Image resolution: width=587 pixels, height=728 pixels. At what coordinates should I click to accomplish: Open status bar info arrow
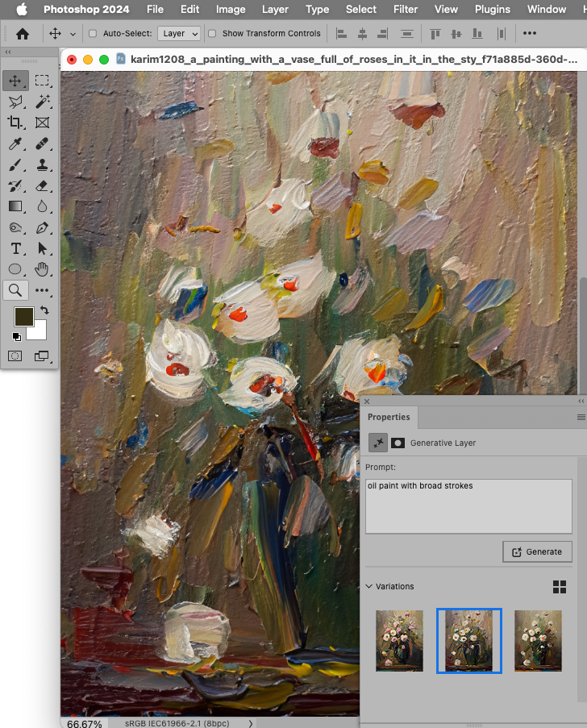pyautogui.click(x=251, y=723)
